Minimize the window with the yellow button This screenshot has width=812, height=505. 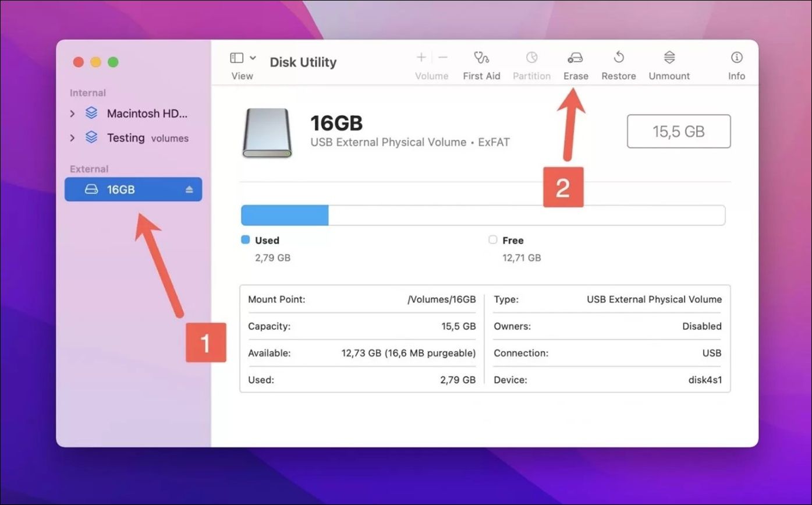(x=95, y=62)
